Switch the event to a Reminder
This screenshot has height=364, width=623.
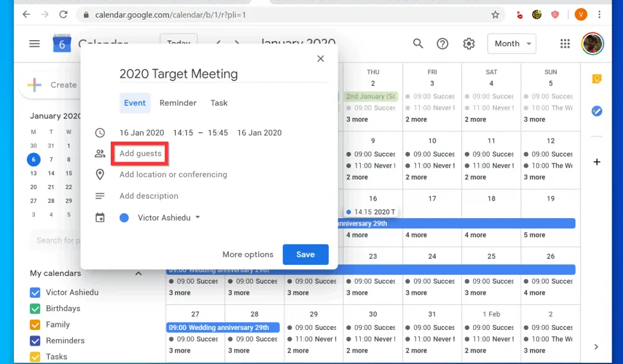pos(178,103)
